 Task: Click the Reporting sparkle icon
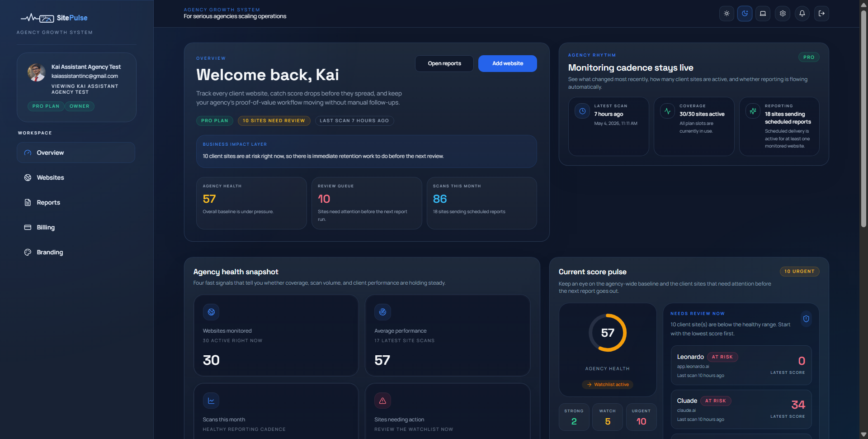point(753,111)
